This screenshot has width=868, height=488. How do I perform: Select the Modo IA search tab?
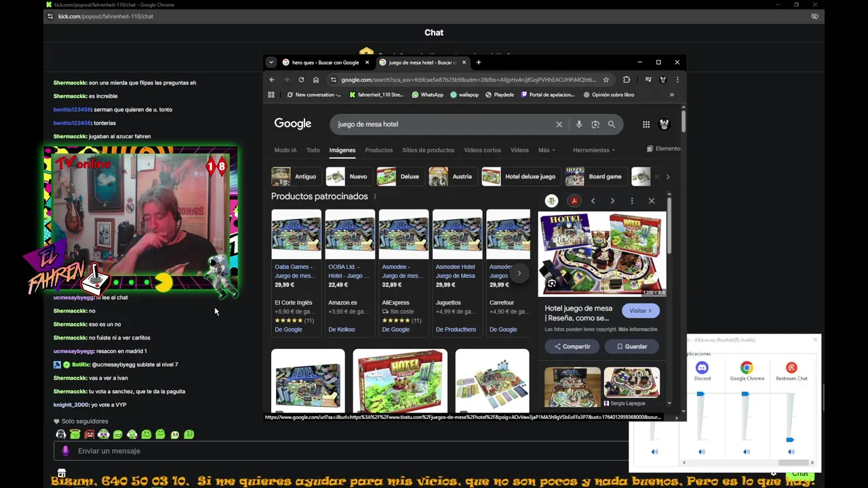pos(285,150)
